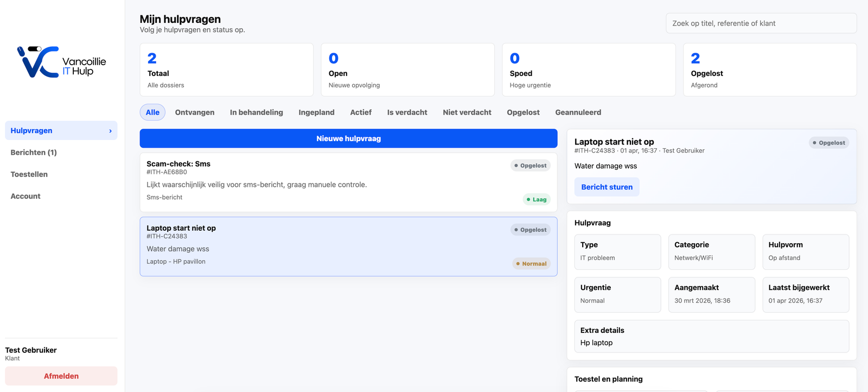Click the green Laag urgency badge
This screenshot has height=392, width=868.
[x=537, y=199]
